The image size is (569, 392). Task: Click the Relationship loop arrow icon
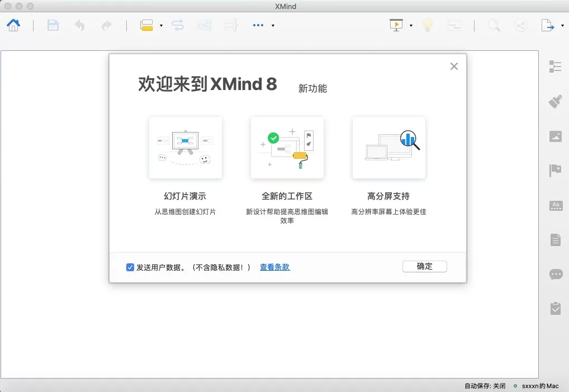pyautogui.click(x=178, y=25)
